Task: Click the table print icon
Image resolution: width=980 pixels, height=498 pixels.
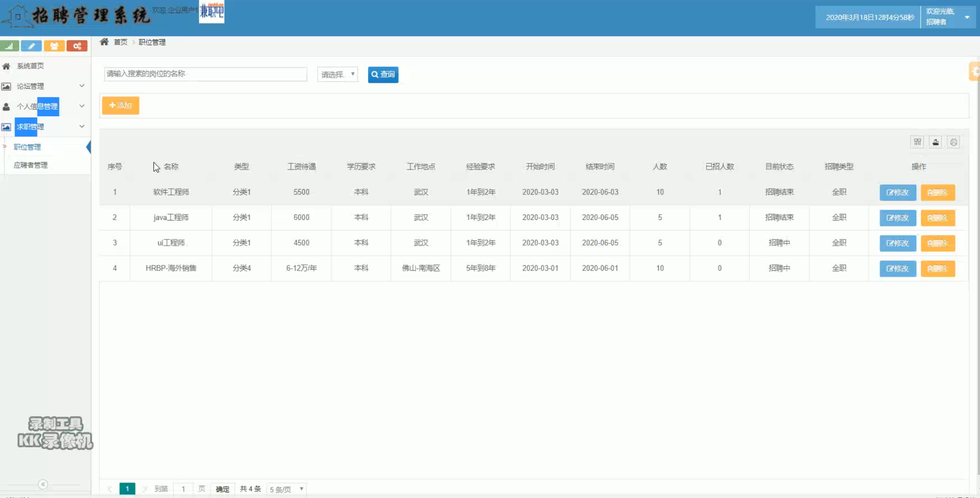Action: point(953,142)
